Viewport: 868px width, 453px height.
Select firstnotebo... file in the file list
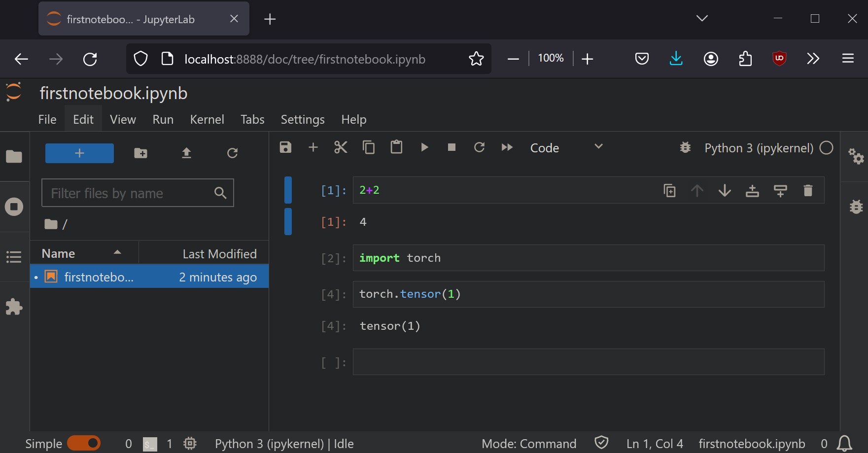[x=149, y=277]
